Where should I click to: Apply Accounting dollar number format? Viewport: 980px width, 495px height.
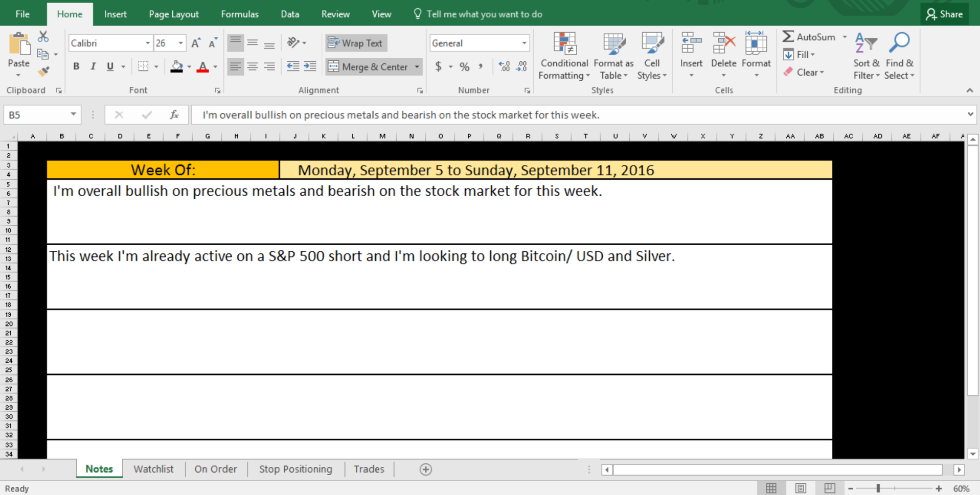[x=439, y=66]
